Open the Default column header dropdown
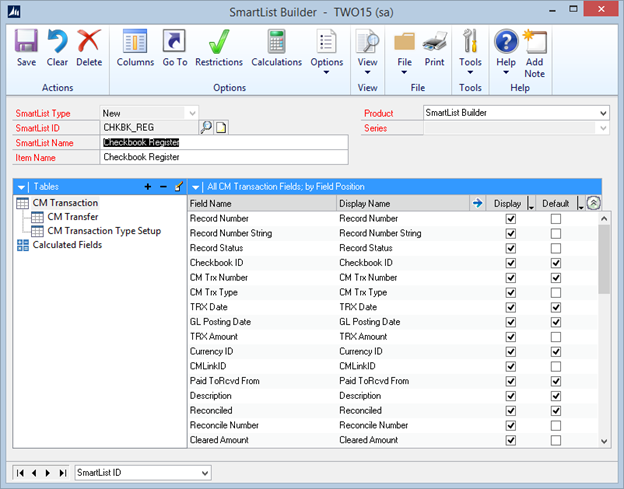Viewport: 624px width, 489px height. 580,204
